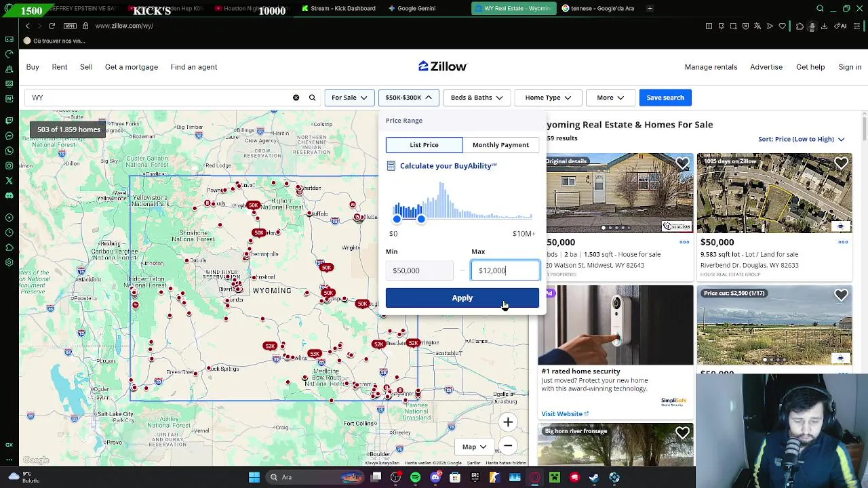Open Get a mortgage menu
This screenshot has height=488, width=868.
(x=132, y=67)
